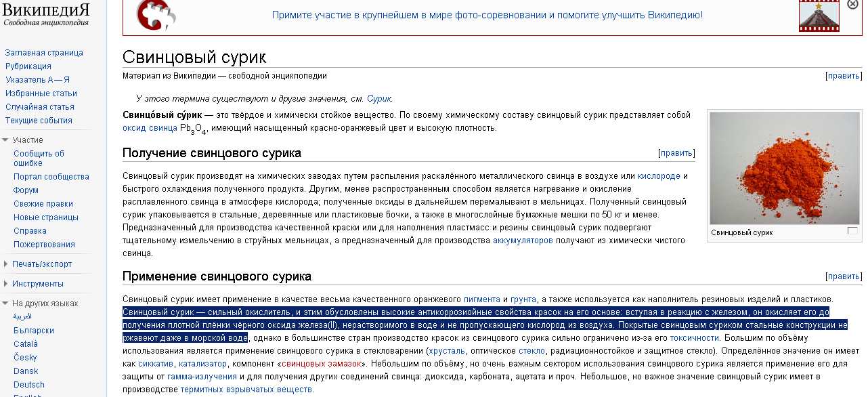
Task: Click the tower photo icon in banner
Action: click(x=819, y=16)
